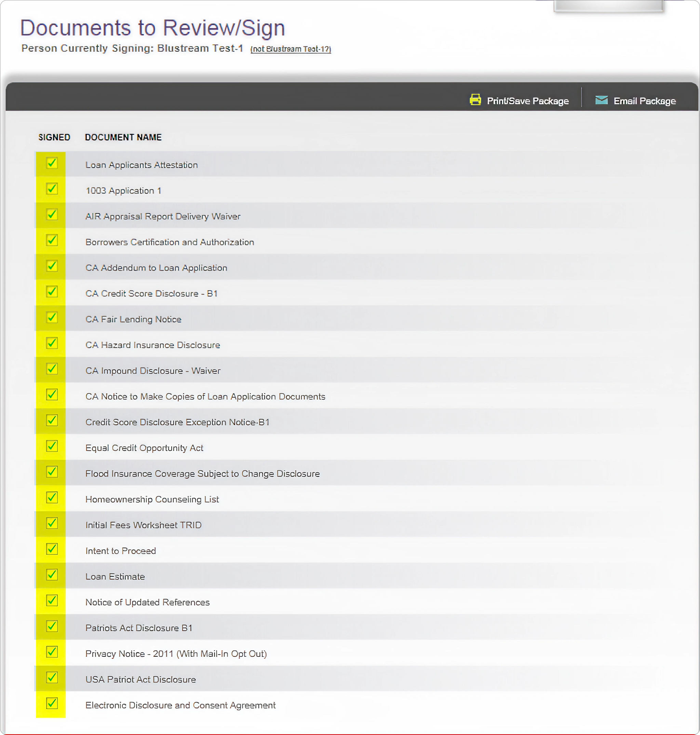Click Print/Save Package button

tap(528, 101)
